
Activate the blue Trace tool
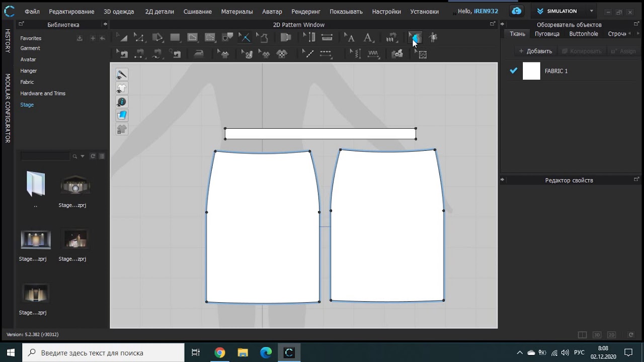pyautogui.click(x=245, y=38)
